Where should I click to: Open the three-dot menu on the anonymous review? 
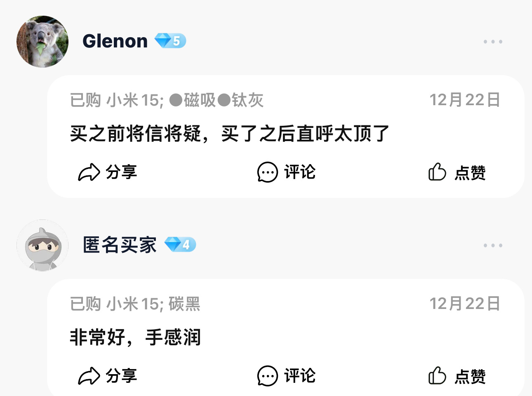pyautogui.click(x=493, y=245)
